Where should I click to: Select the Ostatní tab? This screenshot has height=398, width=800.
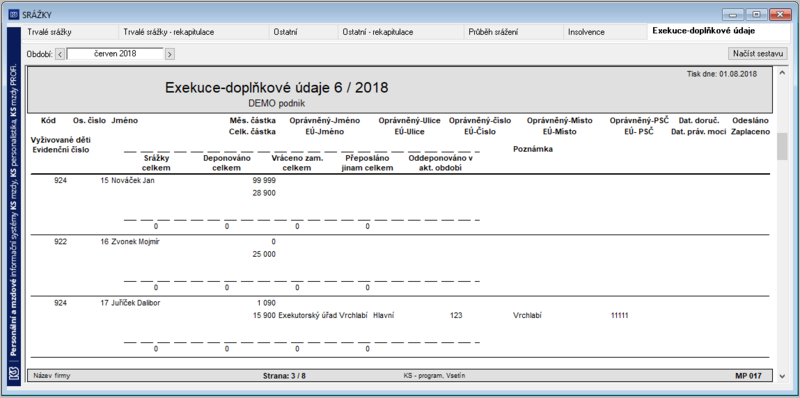pyautogui.click(x=304, y=32)
